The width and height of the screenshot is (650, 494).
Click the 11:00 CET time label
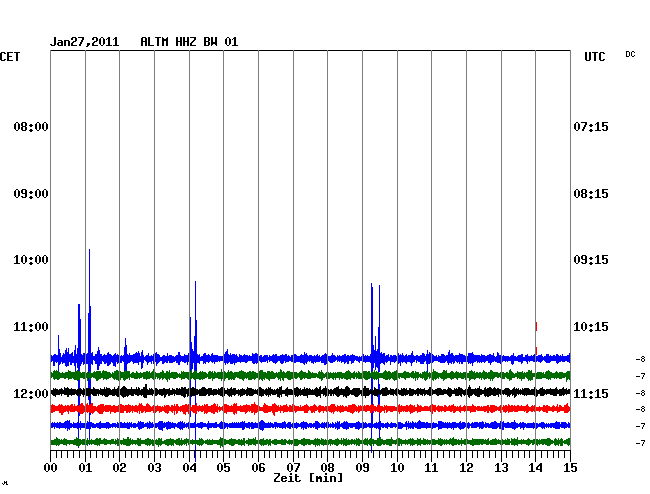[31, 327]
